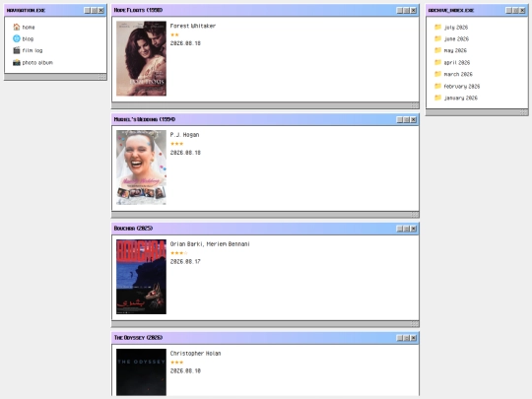Screen dimensions: 532x399
Task: Click the navigation.exe resize grip
Action: 102,77
